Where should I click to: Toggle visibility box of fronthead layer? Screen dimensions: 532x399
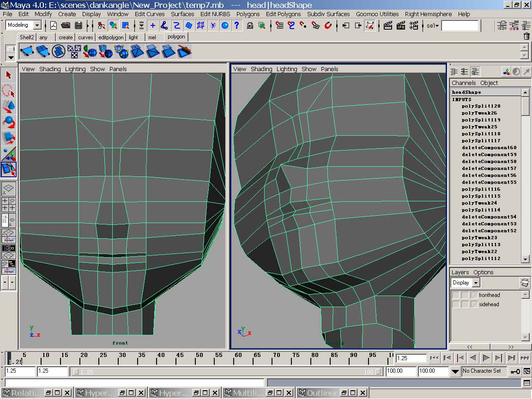click(456, 295)
